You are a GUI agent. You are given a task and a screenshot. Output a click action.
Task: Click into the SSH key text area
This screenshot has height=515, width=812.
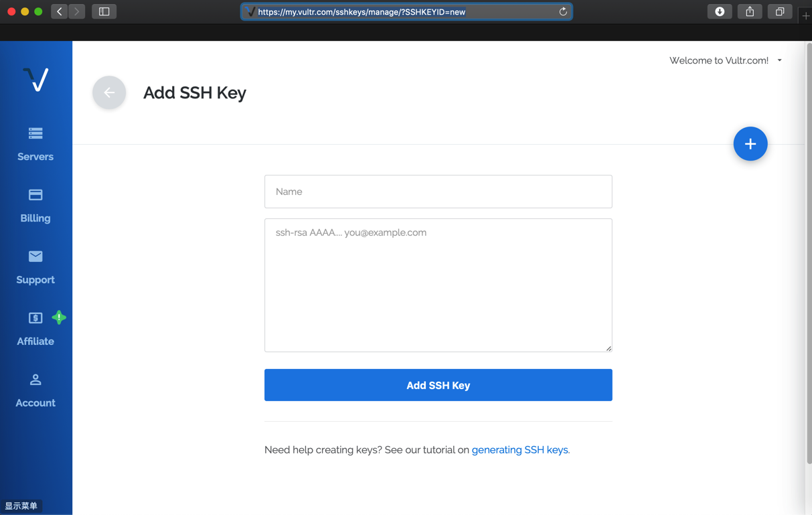click(438, 285)
